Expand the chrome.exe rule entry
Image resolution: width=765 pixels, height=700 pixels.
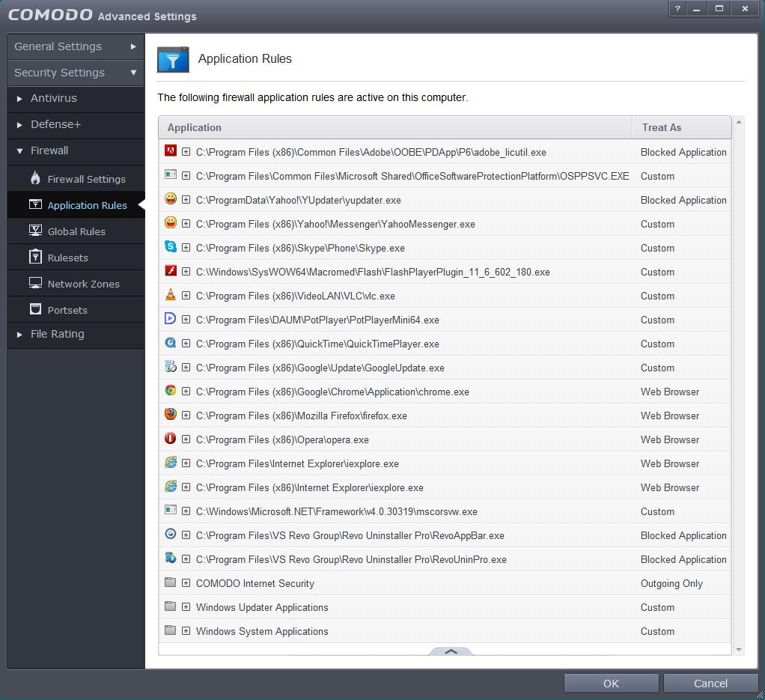click(x=186, y=392)
